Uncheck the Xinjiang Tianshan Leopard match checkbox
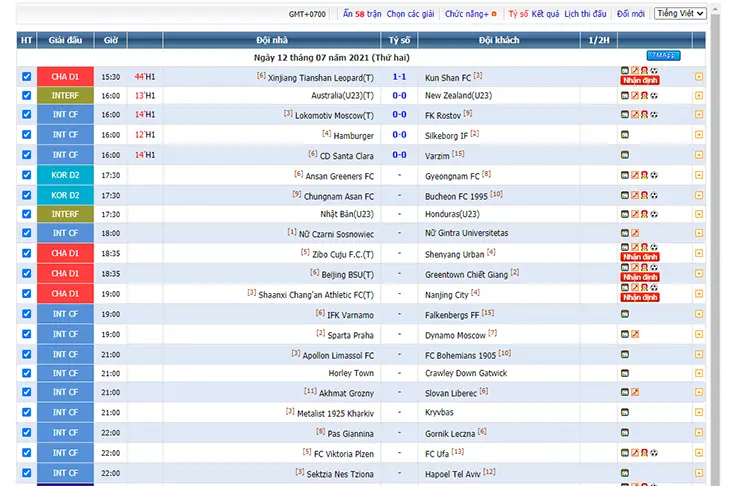 (x=27, y=77)
